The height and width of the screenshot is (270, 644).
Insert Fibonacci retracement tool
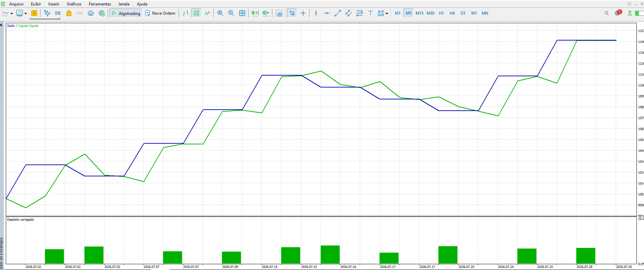[x=359, y=13]
